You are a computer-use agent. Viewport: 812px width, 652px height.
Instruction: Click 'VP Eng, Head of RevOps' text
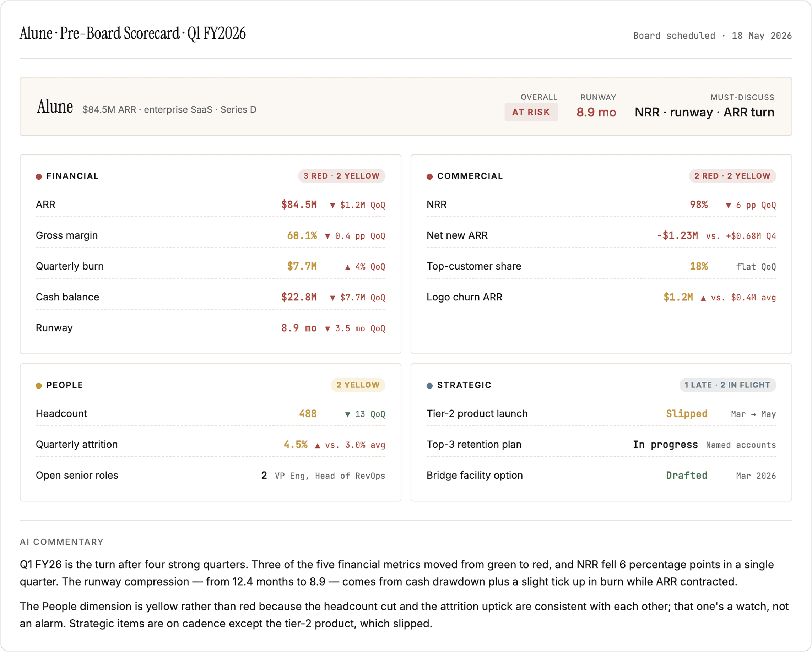click(330, 476)
